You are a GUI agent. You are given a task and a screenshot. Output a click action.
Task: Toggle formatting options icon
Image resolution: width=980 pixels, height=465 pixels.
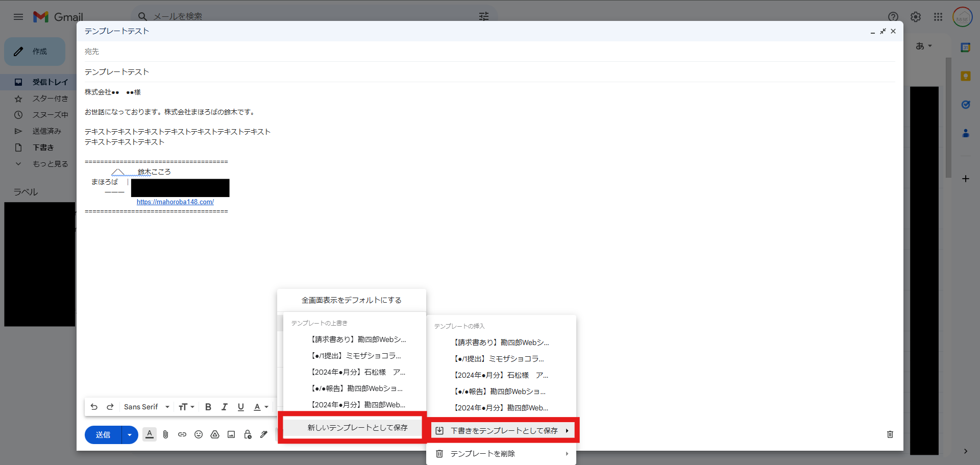pos(150,434)
